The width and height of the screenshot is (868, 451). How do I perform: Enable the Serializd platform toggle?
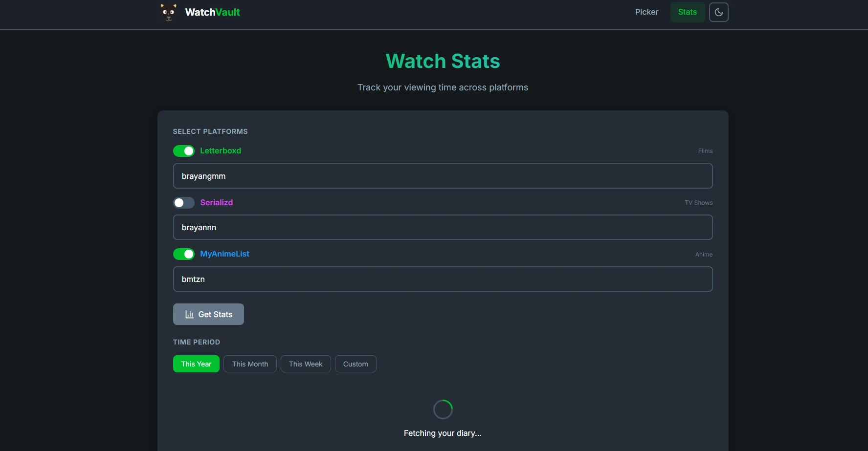pyautogui.click(x=184, y=203)
